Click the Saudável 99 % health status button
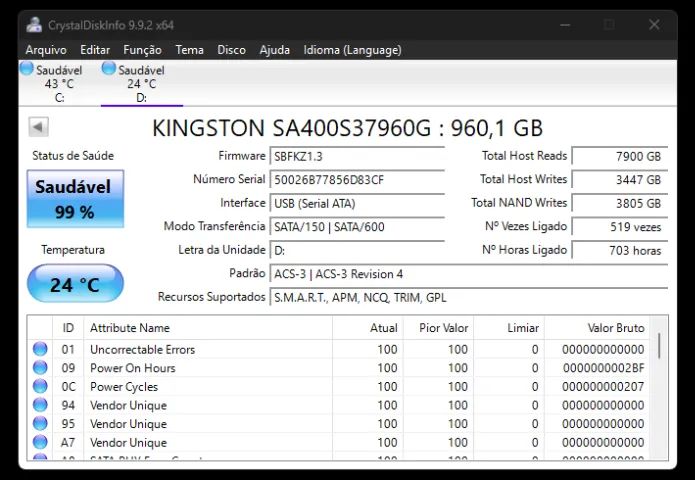695x480 pixels. point(75,199)
